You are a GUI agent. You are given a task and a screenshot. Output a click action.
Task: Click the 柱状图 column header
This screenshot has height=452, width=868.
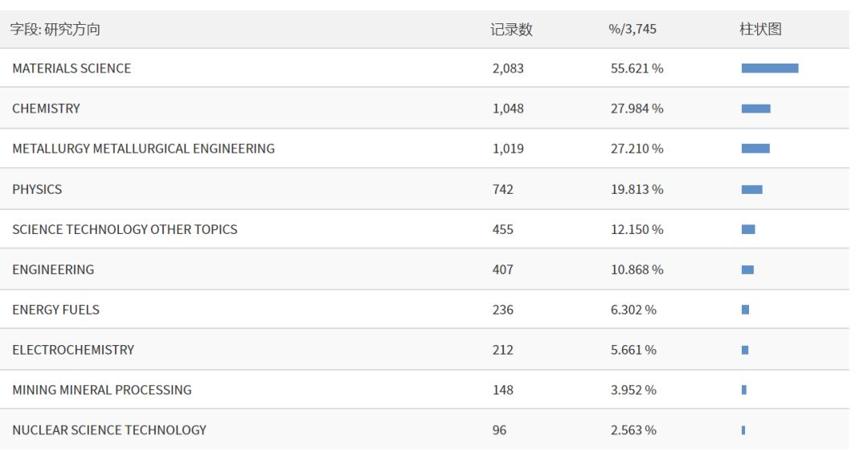(760, 30)
